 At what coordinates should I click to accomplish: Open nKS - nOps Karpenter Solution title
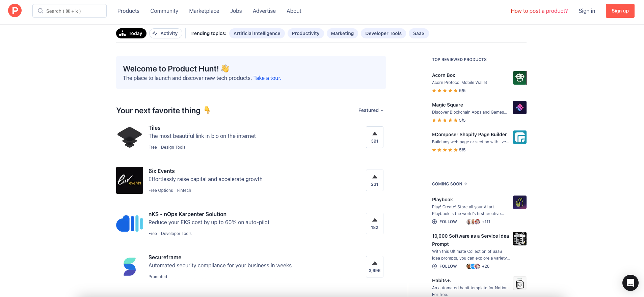tap(187, 214)
